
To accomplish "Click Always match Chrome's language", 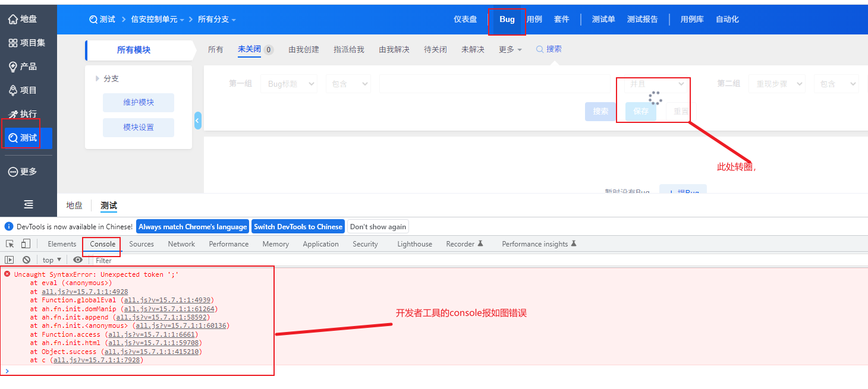I will (x=193, y=226).
